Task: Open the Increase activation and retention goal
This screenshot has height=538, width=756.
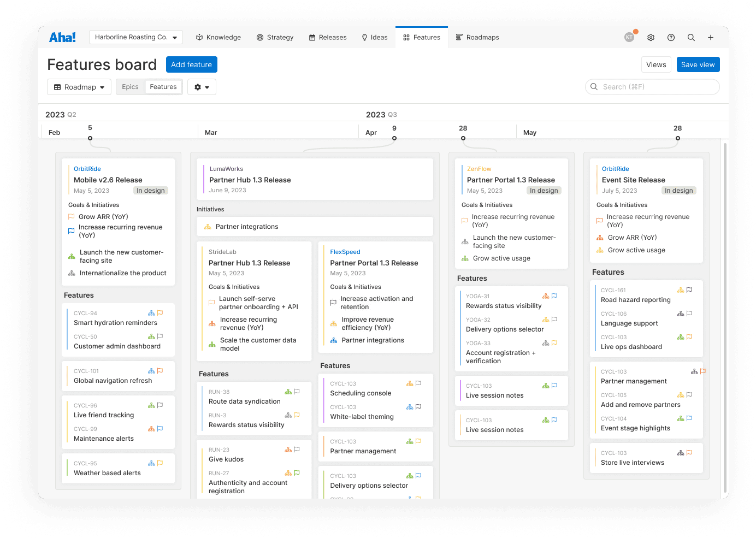Action: coord(377,303)
